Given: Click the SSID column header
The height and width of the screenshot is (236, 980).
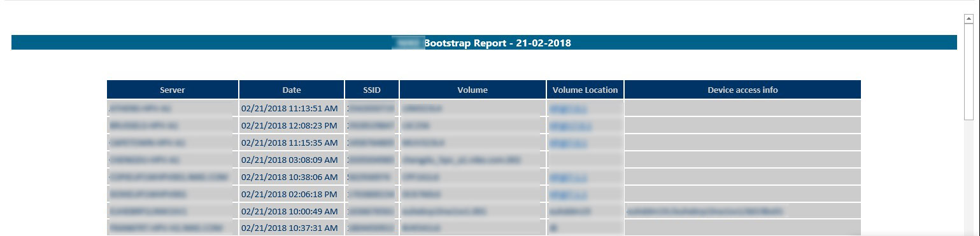Looking at the screenshot, I should 372,90.
